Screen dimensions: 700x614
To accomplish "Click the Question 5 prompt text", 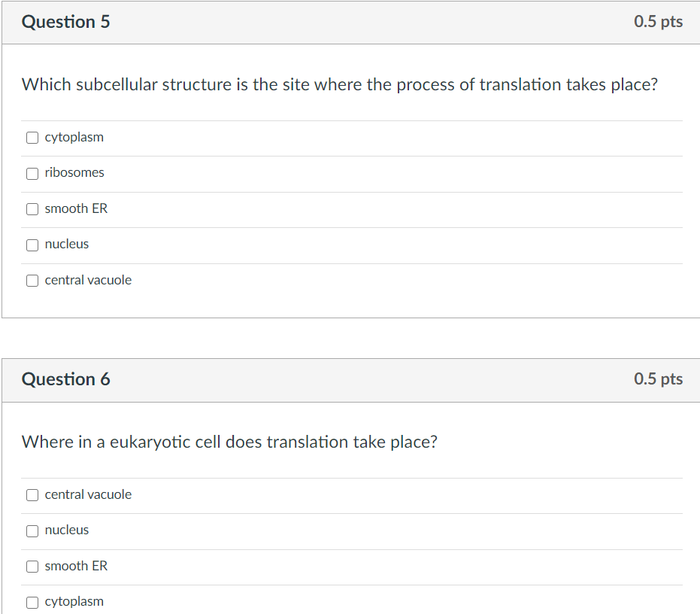I will pos(339,84).
